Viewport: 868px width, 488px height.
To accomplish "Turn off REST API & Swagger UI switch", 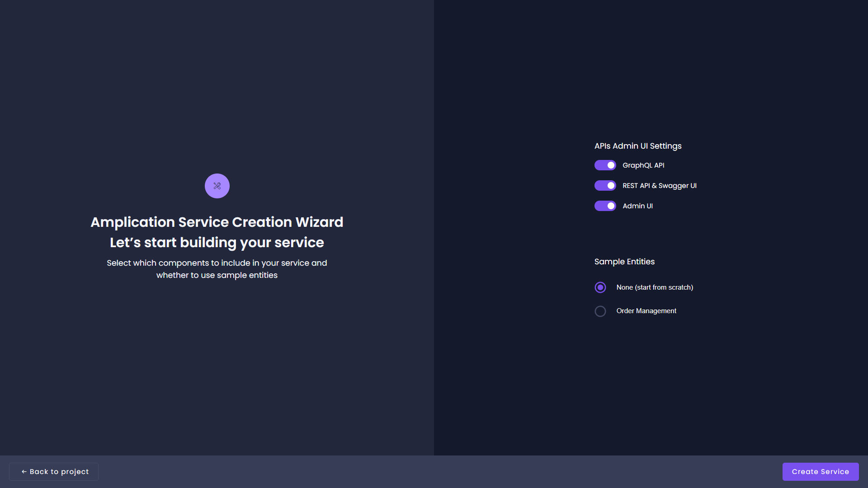I will 605,186.
